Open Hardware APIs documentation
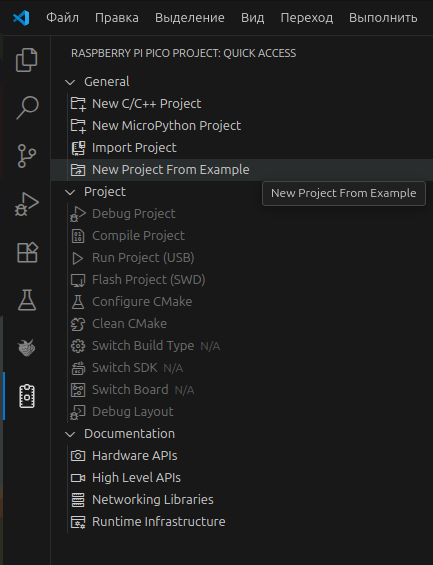The image size is (433, 565). tap(134, 456)
